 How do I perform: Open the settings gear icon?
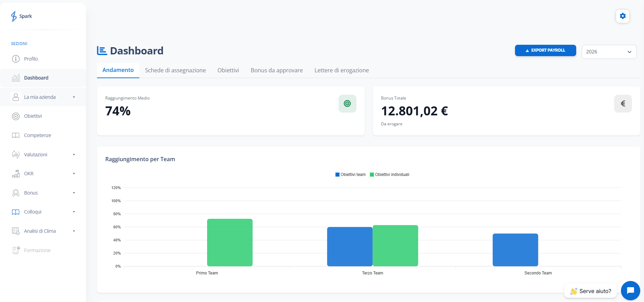[623, 16]
